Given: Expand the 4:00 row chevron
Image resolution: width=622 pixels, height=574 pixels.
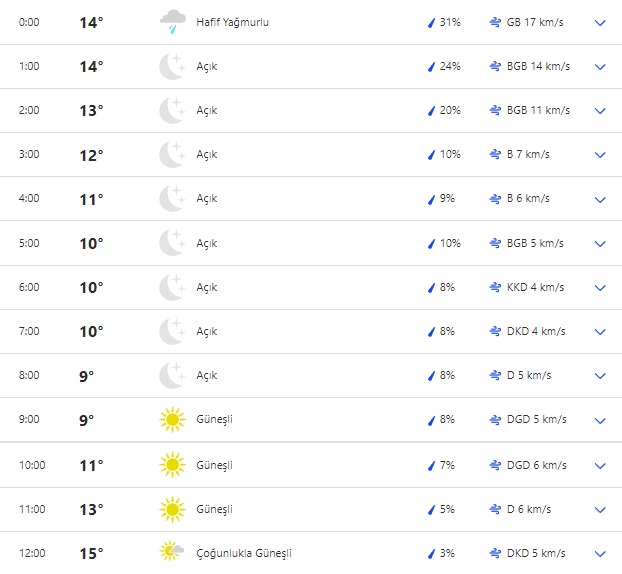Looking at the screenshot, I should 600,199.
